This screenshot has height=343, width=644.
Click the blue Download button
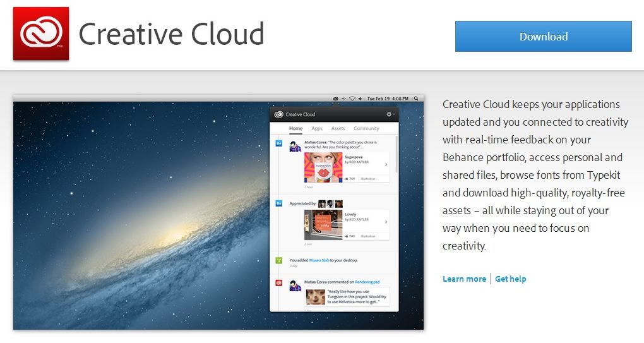pyautogui.click(x=544, y=37)
